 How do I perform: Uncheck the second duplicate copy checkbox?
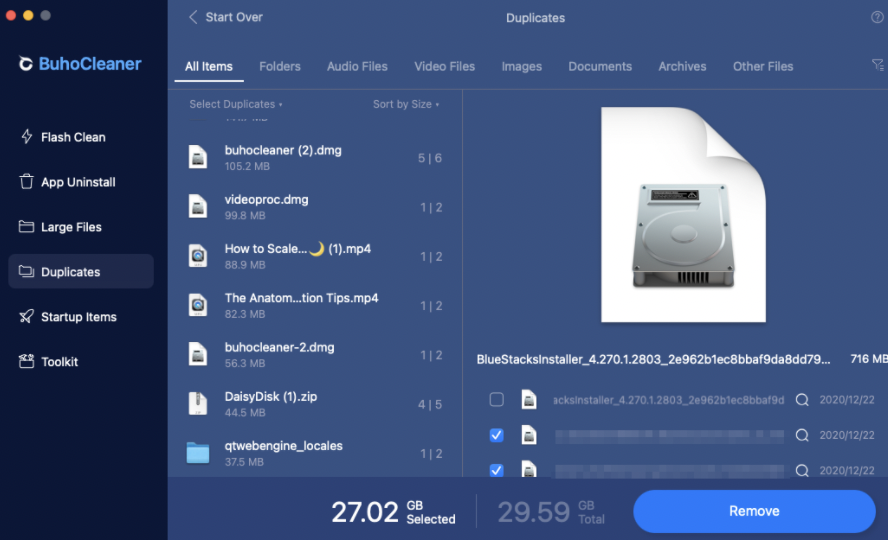497,435
